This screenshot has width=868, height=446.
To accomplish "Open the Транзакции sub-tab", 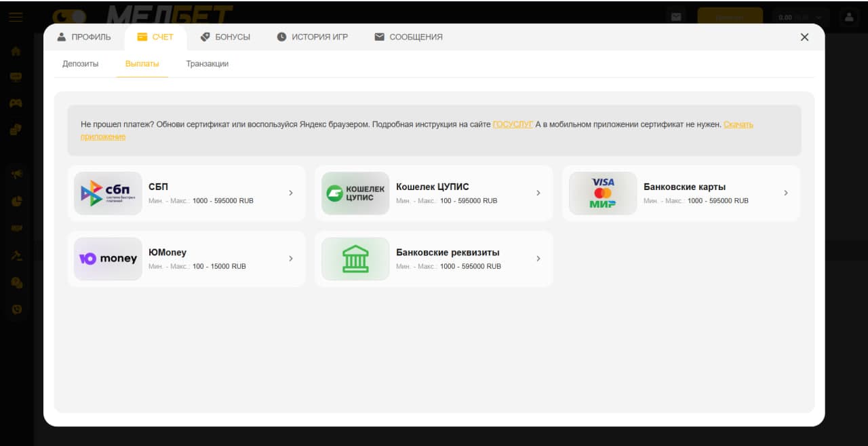I will pyautogui.click(x=208, y=64).
